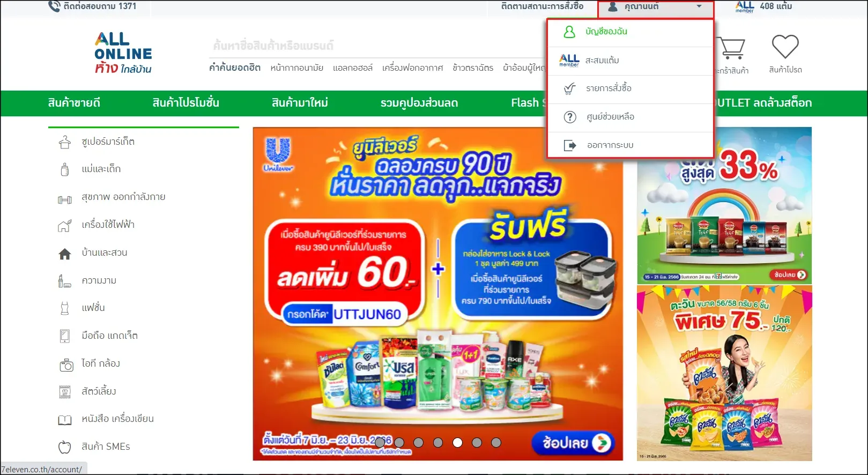The image size is (868, 475).
Task: Select the order list menu entry
Action: coord(608,88)
